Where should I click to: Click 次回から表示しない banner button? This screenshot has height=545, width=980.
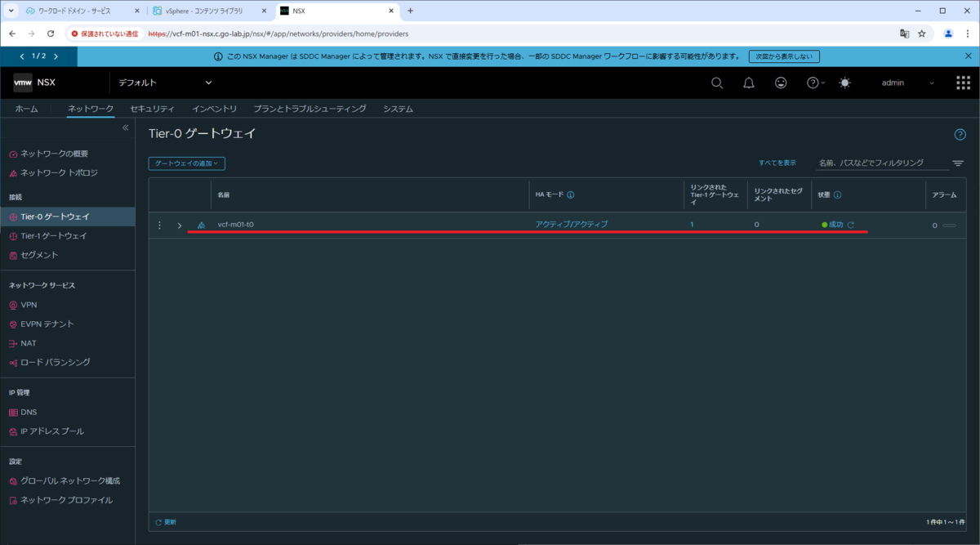784,56
